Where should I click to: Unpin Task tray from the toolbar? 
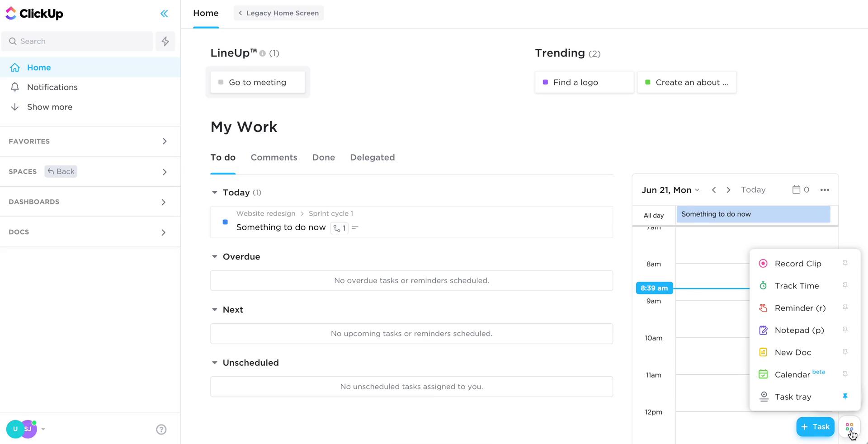click(845, 396)
